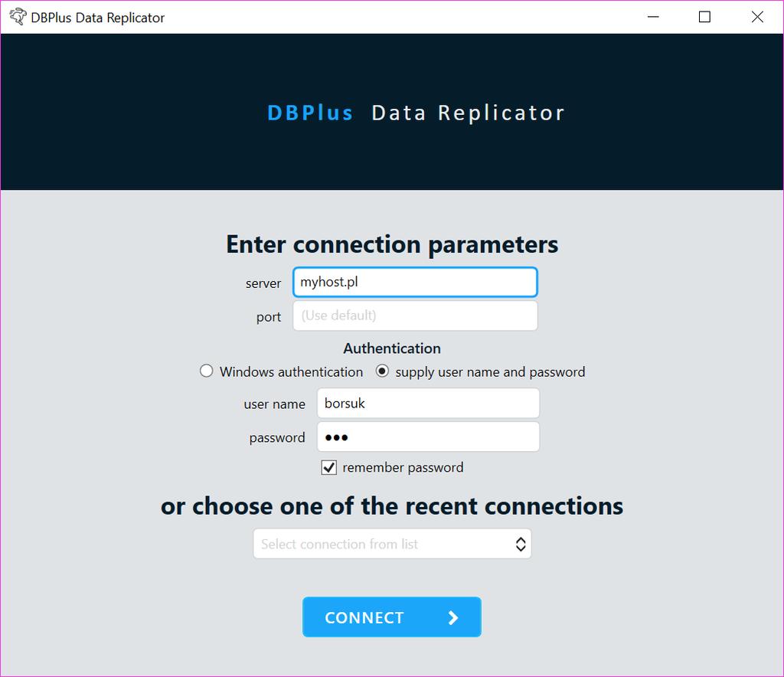
Task: Maximize the DBPlus Data Replicator window
Action: pos(704,17)
